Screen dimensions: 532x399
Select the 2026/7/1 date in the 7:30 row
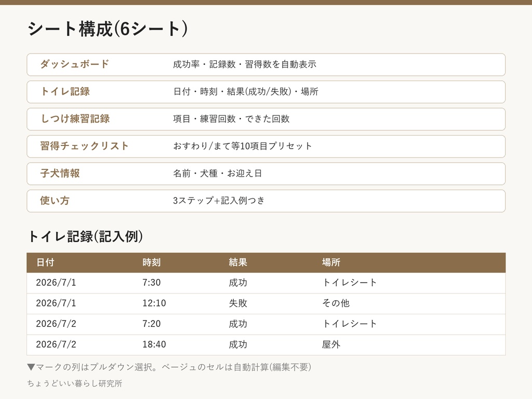(x=56, y=283)
